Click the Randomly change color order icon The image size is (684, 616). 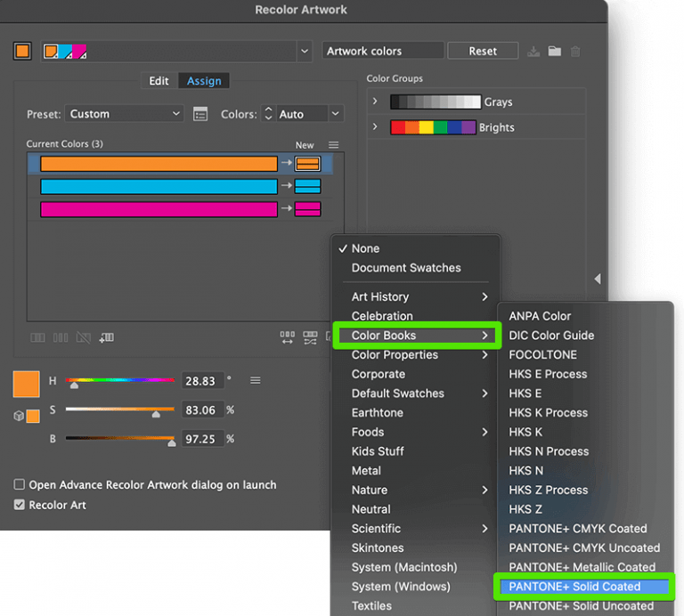tap(287, 337)
